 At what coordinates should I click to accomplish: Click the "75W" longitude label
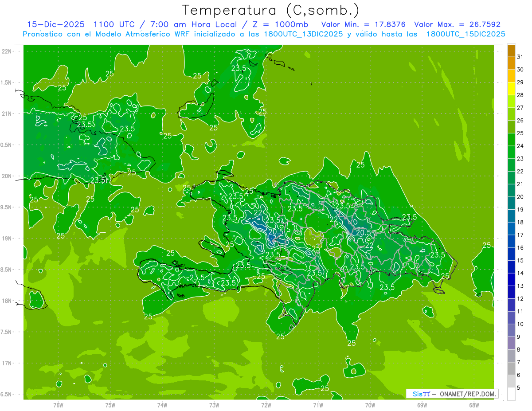pos(110,405)
